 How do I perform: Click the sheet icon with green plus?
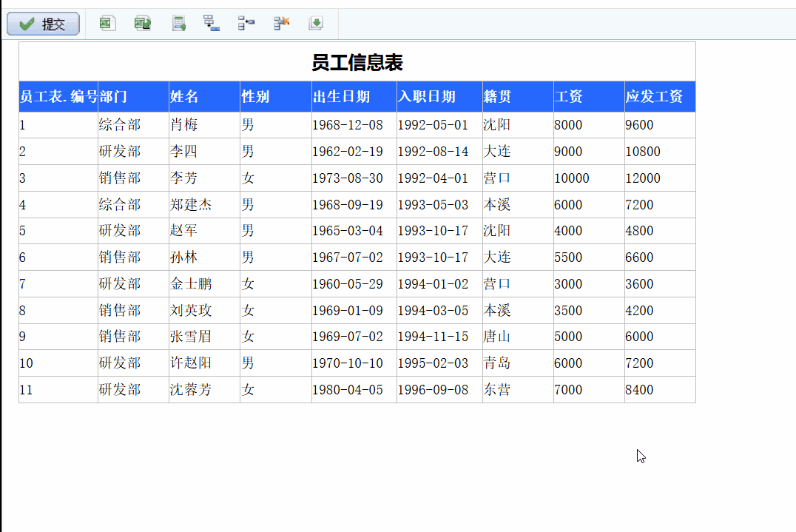pyautogui.click(x=178, y=24)
